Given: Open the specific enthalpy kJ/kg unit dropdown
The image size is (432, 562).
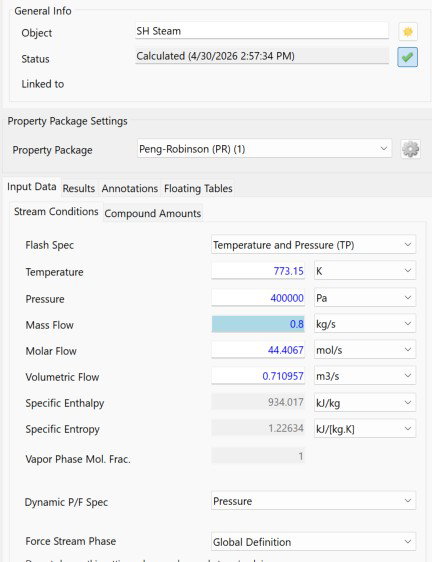Looking at the screenshot, I should (x=365, y=403).
